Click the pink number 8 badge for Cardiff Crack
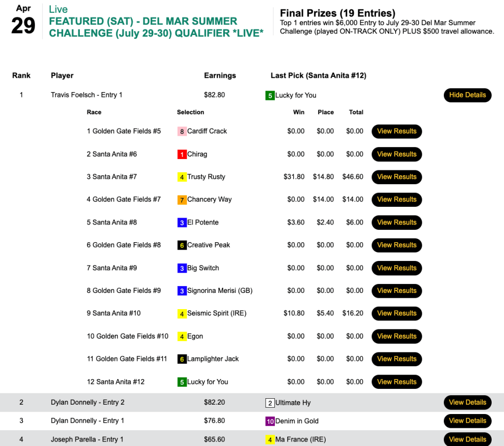Image resolution: width=504 pixels, height=446 pixels. (182, 131)
